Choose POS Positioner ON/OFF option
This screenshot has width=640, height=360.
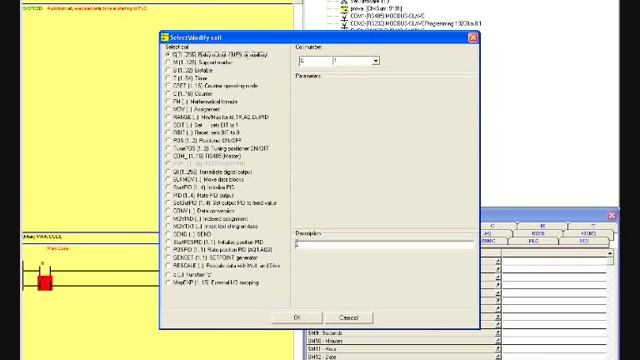168,140
